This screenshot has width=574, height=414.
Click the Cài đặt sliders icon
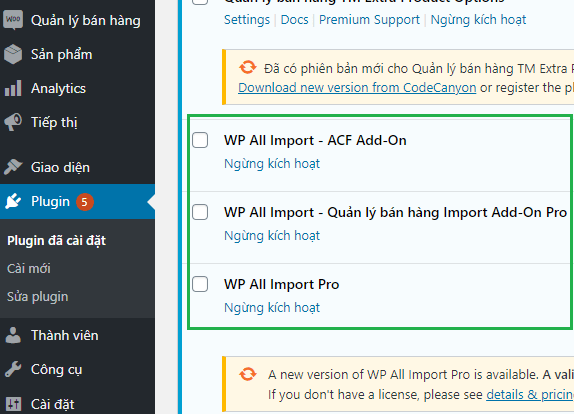(x=13, y=404)
